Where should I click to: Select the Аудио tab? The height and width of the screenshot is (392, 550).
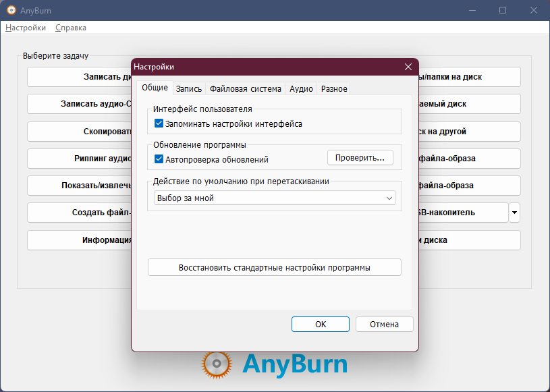click(x=301, y=89)
